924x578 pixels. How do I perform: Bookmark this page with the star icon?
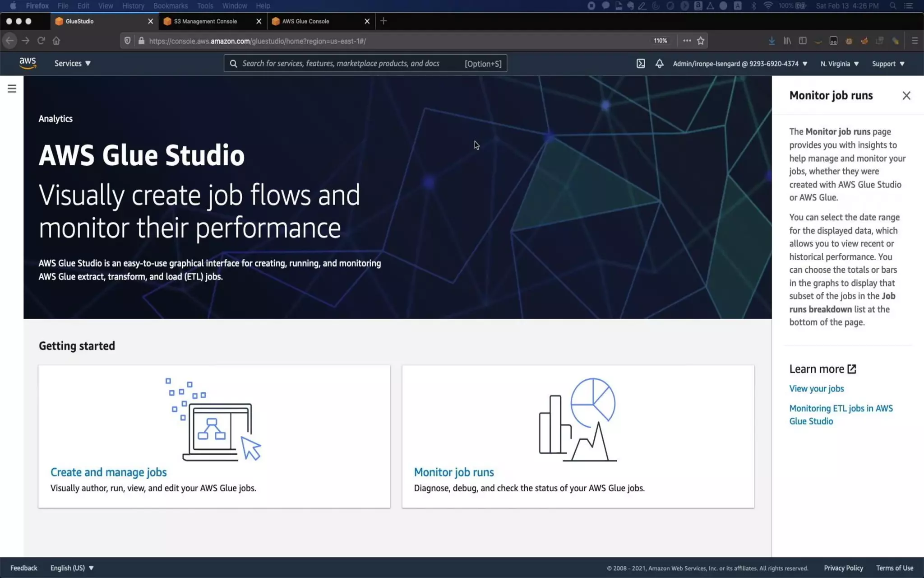point(701,41)
